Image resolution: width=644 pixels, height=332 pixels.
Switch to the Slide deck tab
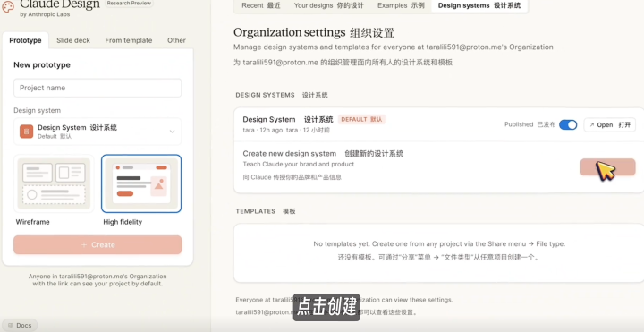pos(73,40)
